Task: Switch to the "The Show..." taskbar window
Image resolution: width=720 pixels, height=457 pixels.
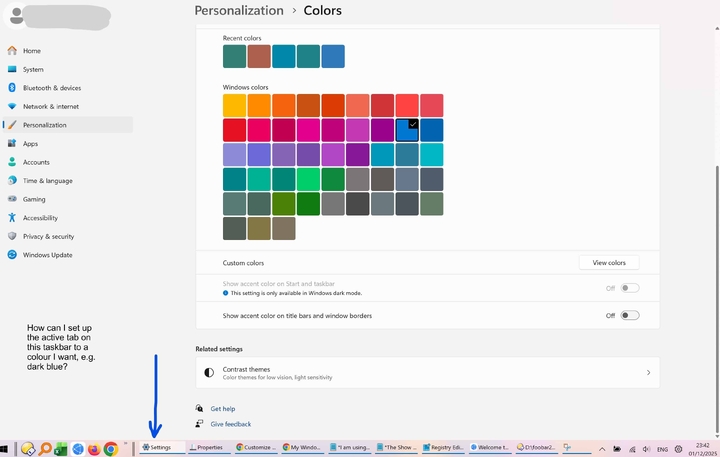Action: (397, 447)
